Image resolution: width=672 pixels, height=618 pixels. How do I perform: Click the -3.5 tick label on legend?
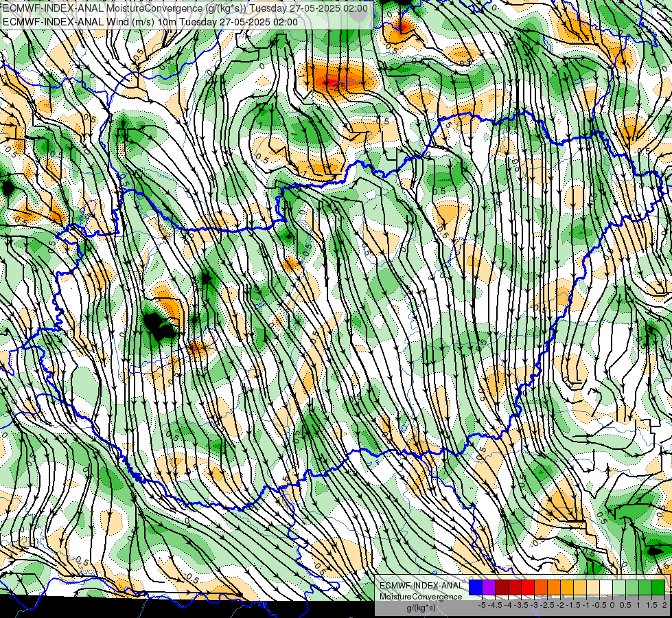pyautogui.click(x=521, y=605)
